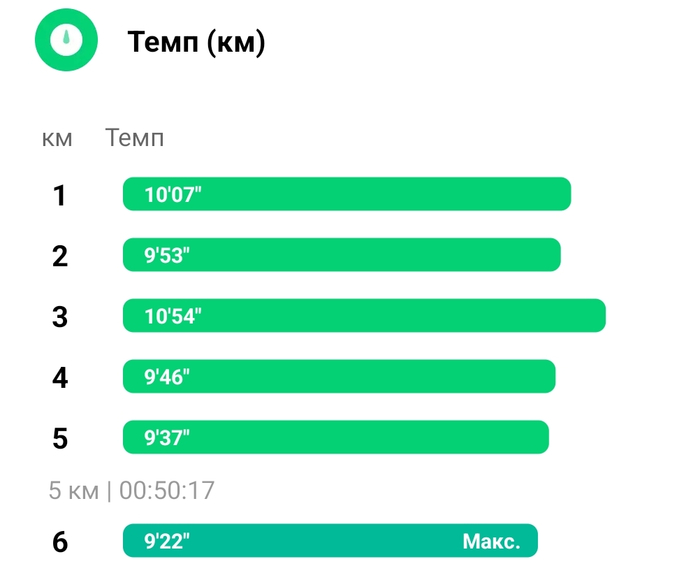Click kilometer number 2 in the list
The width and height of the screenshot is (700, 587).
click(60, 256)
